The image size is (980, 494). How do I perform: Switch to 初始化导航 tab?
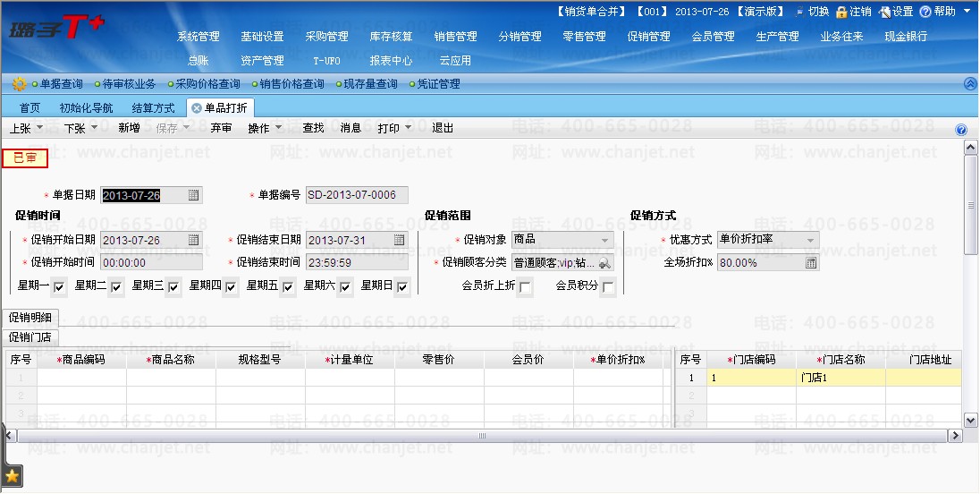(x=86, y=108)
